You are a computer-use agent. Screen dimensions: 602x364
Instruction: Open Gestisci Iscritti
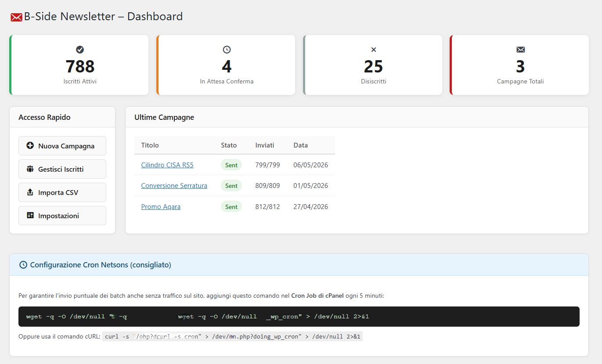62,169
